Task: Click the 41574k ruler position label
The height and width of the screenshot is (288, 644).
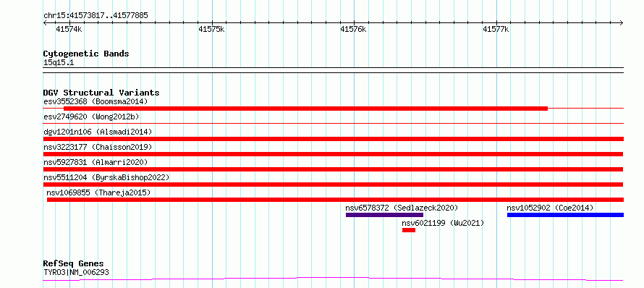Action: pyautogui.click(x=69, y=29)
